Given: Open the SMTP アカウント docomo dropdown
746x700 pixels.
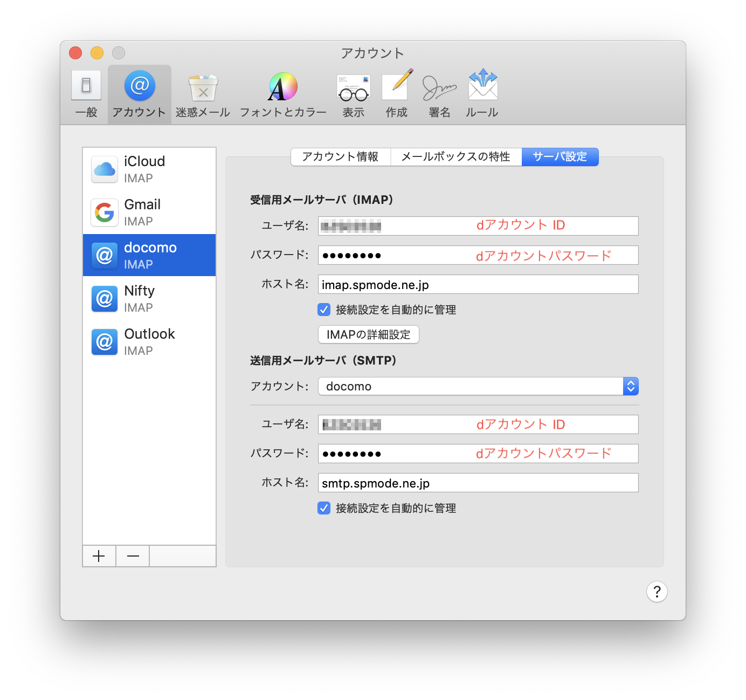Looking at the screenshot, I should coord(478,386).
